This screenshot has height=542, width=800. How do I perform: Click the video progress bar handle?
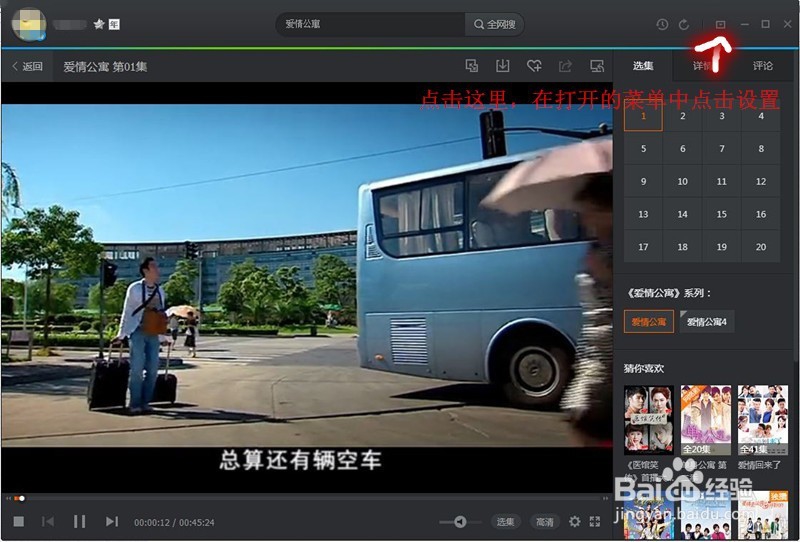coord(21,498)
